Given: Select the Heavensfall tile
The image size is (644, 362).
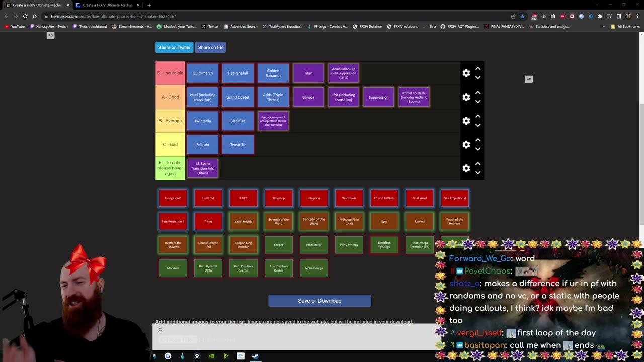Looking at the screenshot, I should click(238, 73).
